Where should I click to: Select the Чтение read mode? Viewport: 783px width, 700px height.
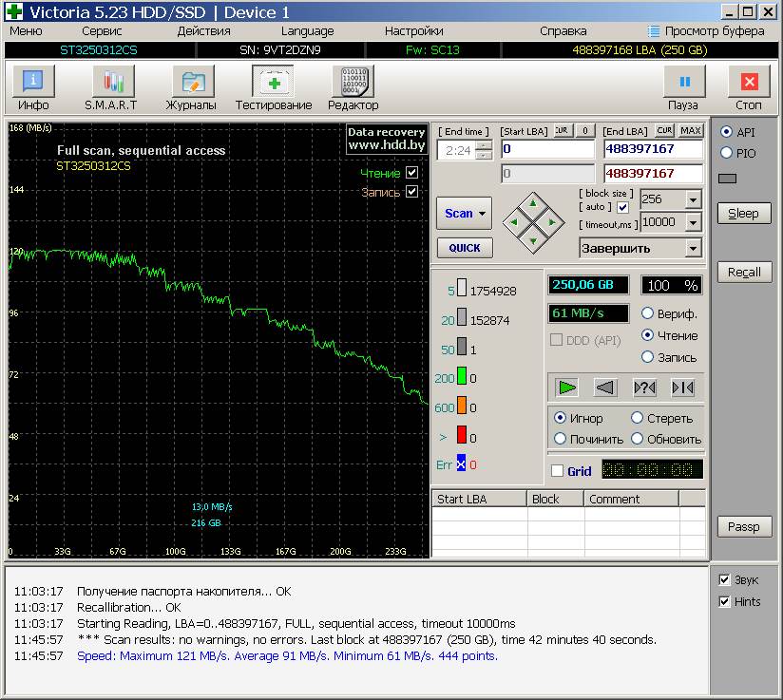(647, 335)
